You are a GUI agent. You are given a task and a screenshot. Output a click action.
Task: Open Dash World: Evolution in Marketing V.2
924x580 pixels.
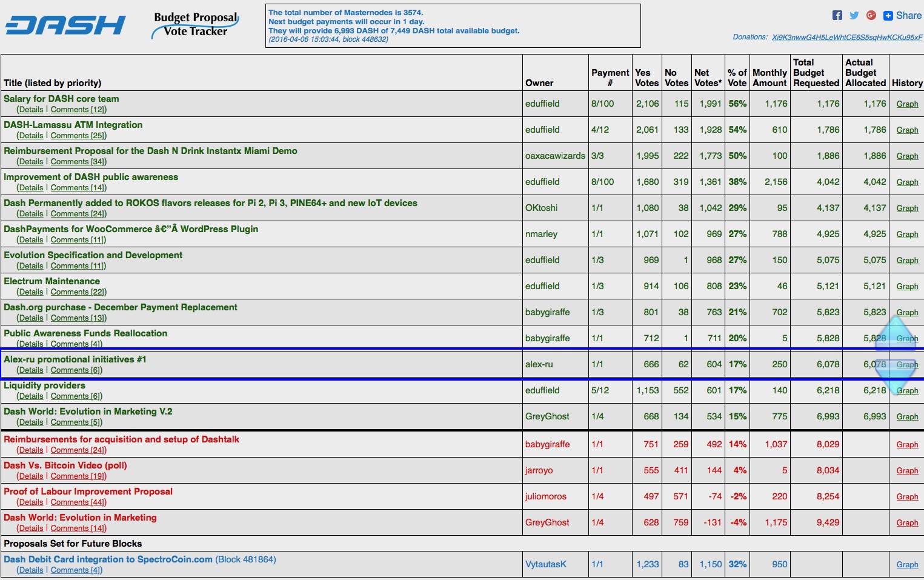[x=88, y=412]
